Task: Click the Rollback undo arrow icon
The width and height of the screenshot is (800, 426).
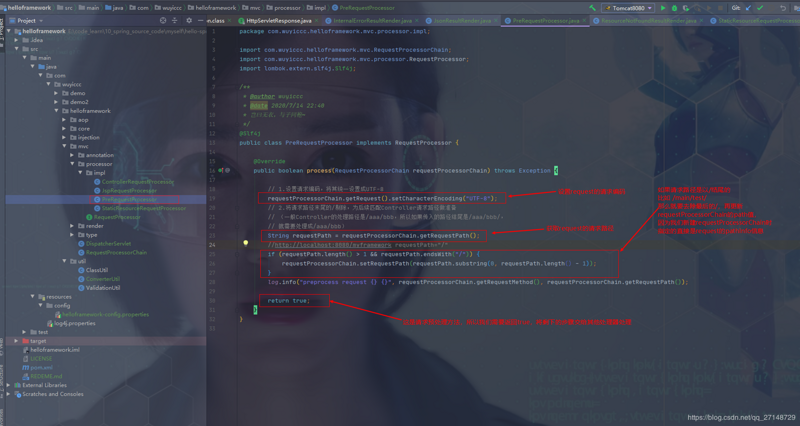Action: pos(783,8)
